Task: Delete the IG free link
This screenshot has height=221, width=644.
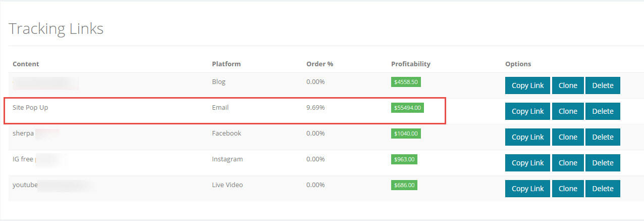Action: pyautogui.click(x=603, y=163)
